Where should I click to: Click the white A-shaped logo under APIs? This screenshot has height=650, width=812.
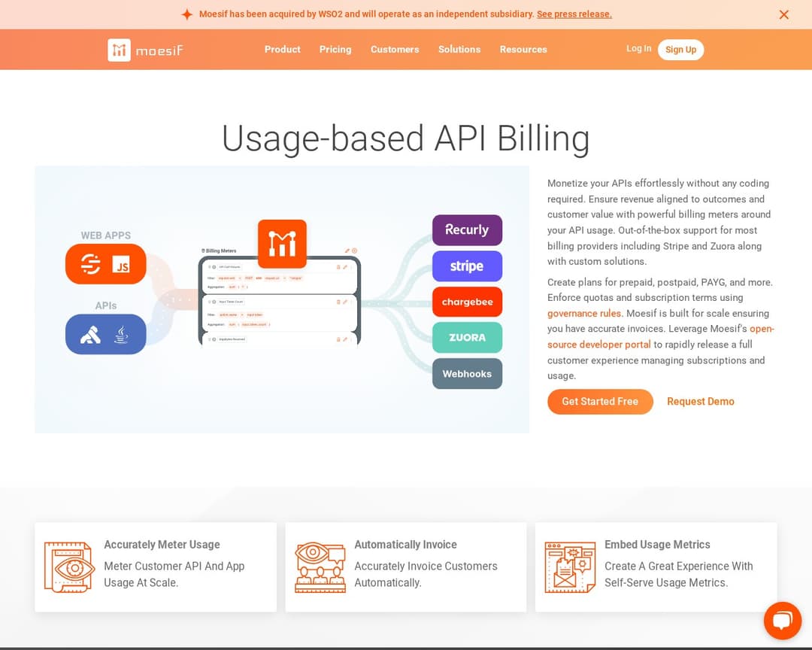91,336
